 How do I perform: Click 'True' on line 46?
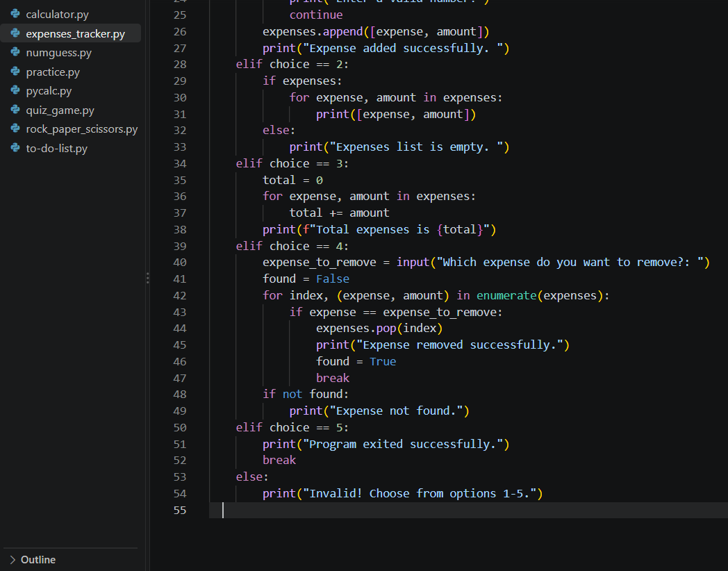coord(383,362)
